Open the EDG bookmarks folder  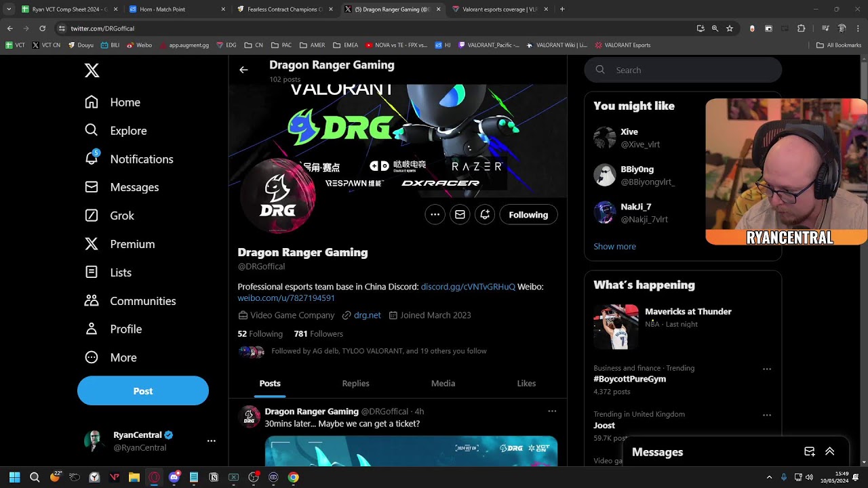tap(227, 45)
